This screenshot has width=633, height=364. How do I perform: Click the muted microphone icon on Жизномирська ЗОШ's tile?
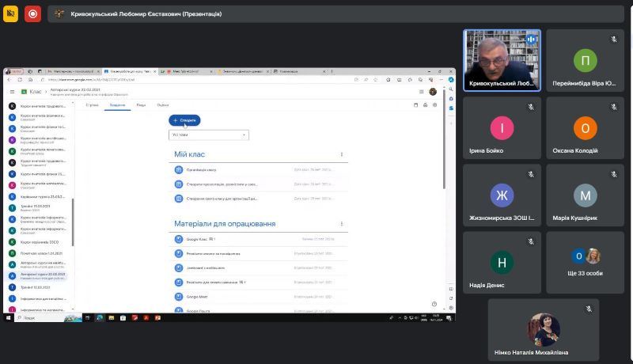coord(531,174)
